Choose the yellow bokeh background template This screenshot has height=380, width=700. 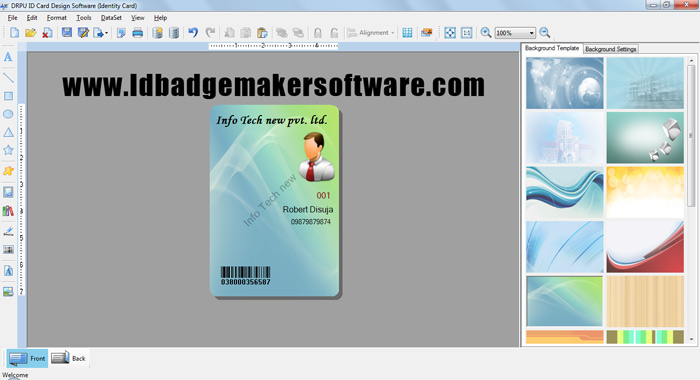[645, 192]
